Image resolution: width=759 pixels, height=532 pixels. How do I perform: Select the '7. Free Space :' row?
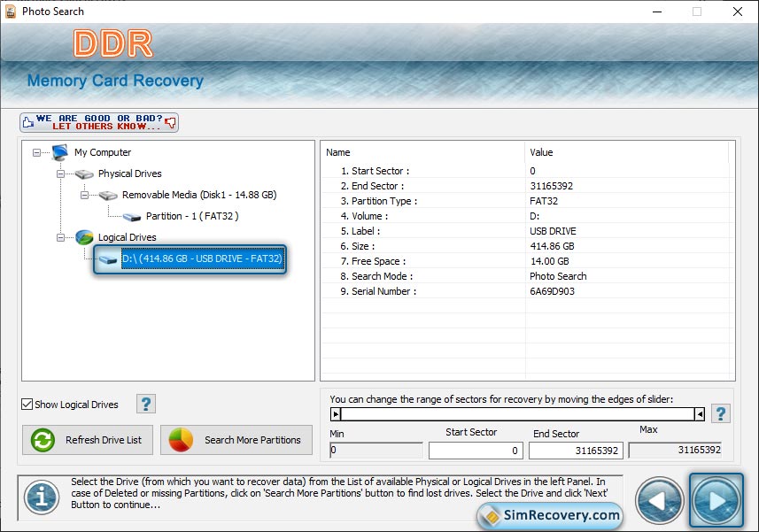tap(528, 261)
